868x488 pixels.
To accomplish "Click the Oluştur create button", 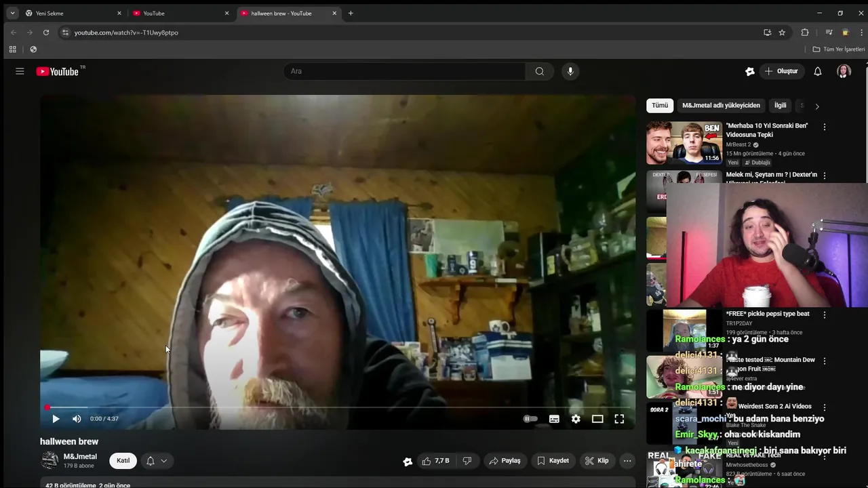I will click(x=782, y=71).
